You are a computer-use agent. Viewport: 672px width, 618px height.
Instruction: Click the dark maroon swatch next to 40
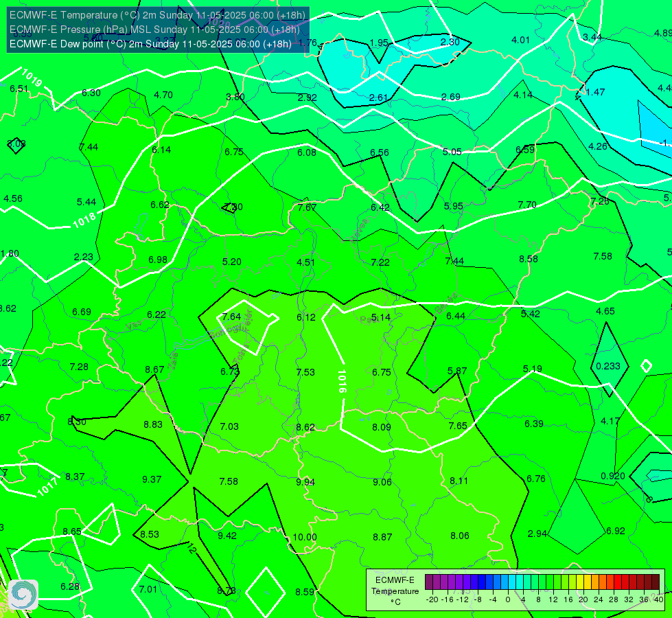click(x=656, y=582)
